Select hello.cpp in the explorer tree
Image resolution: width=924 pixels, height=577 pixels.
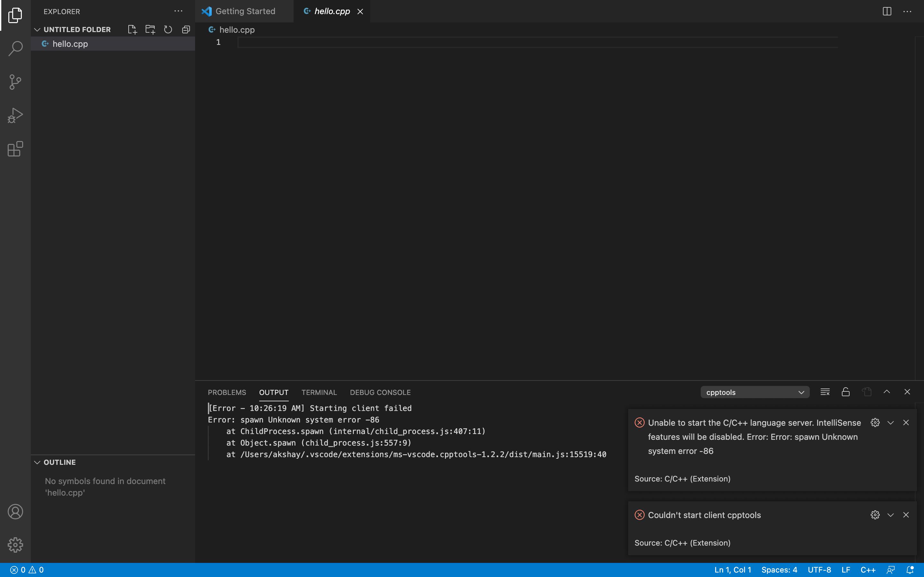point(70,44)
